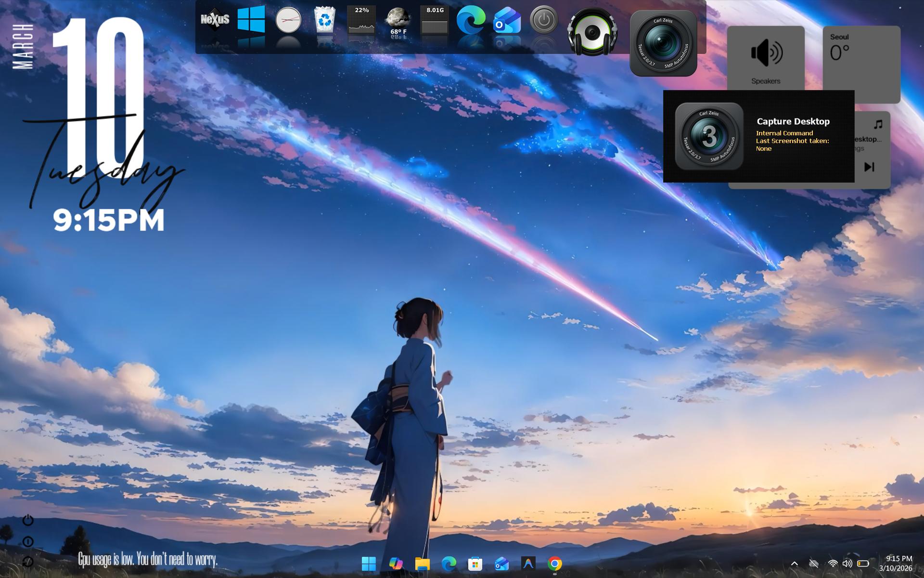
Task: Click the "Seoul" city label in the weather widget
Action: tap(839, 37)
